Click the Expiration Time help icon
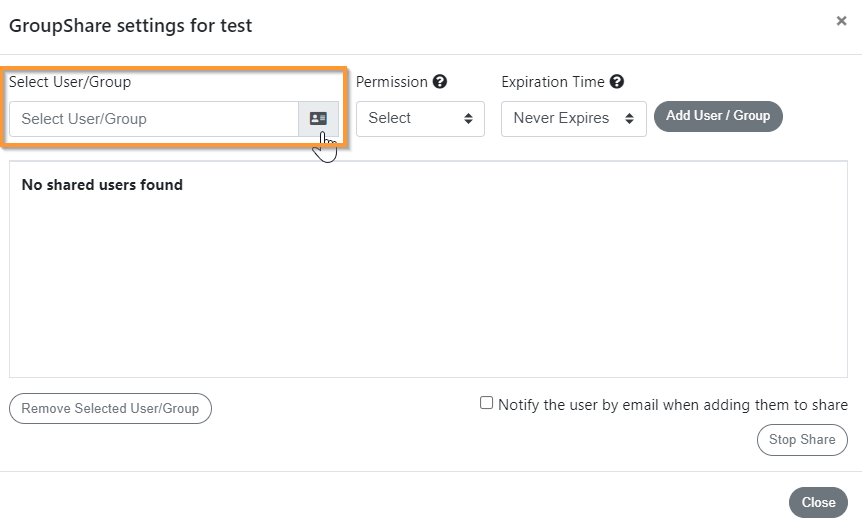 [617, 82]
